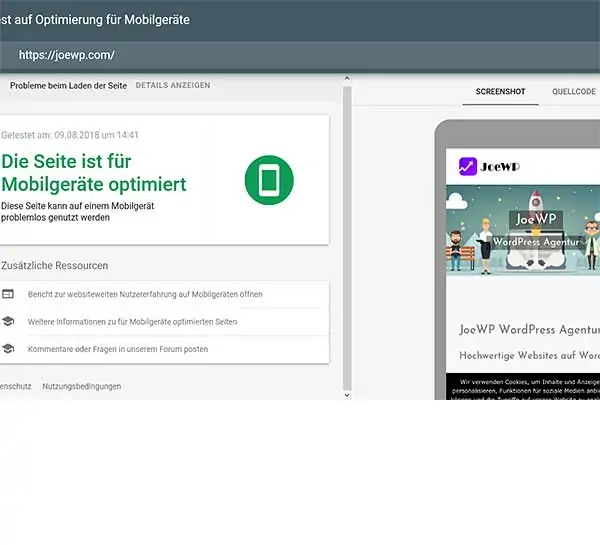Click the scroll down arrow of results panel
This screenshot has width=600, height=545.
pyautogui.click(x=347, y=395)
